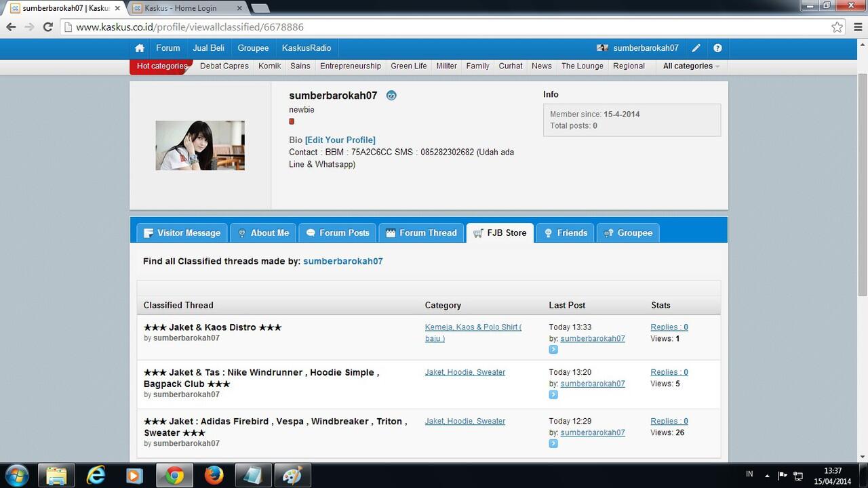Screen dimensions: 868x488
Task: Click the profile avatar photo
Action: (200, 145)
